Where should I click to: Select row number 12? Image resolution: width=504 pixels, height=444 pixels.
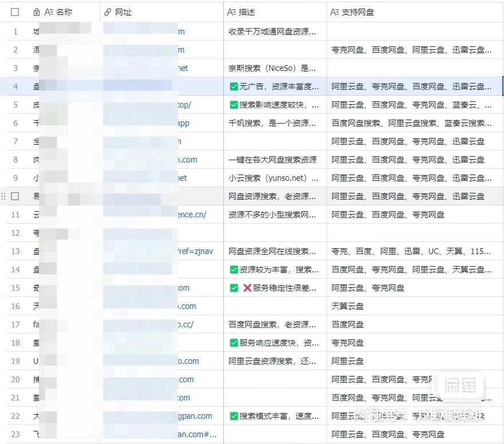click(15, 233)
